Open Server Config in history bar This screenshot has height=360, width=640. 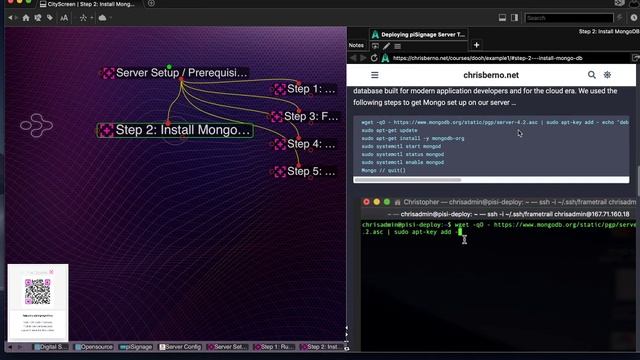180,347
